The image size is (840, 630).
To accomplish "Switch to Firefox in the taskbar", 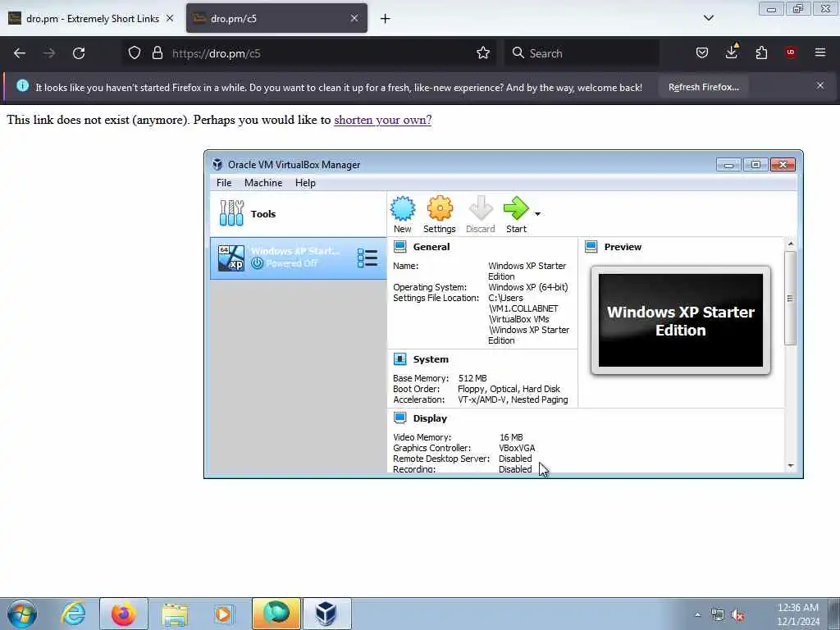I will [123, 614].
